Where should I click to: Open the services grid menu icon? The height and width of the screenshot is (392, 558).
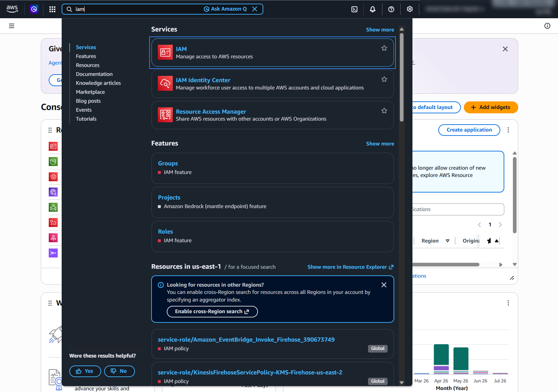(x=52, y=9)
